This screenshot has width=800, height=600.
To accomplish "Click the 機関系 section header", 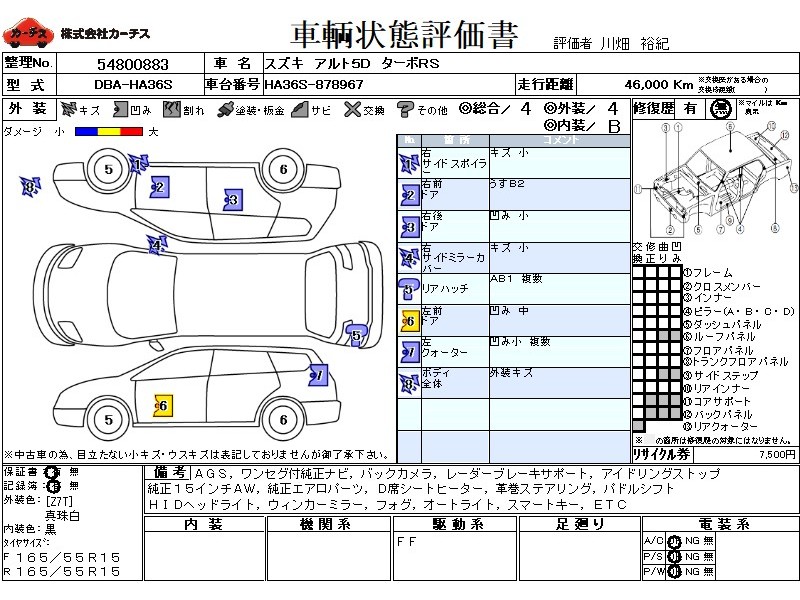I will click(329, 524).
